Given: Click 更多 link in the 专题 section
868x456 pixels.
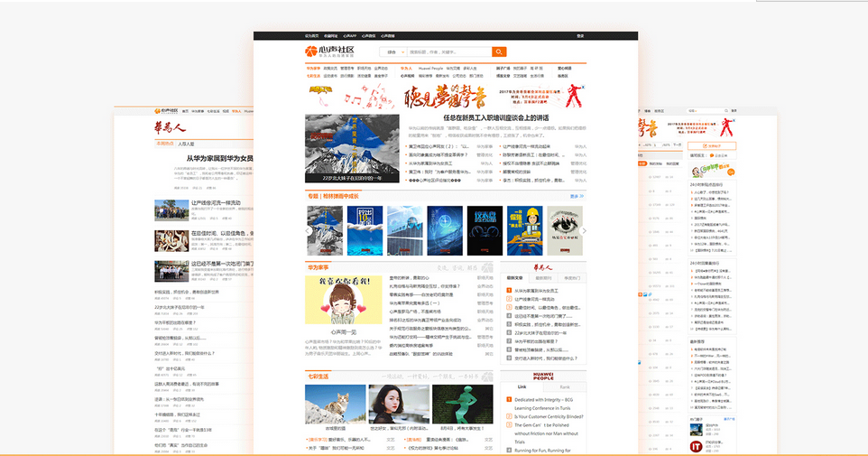Looking at the screenshot, I should point(577,196).
